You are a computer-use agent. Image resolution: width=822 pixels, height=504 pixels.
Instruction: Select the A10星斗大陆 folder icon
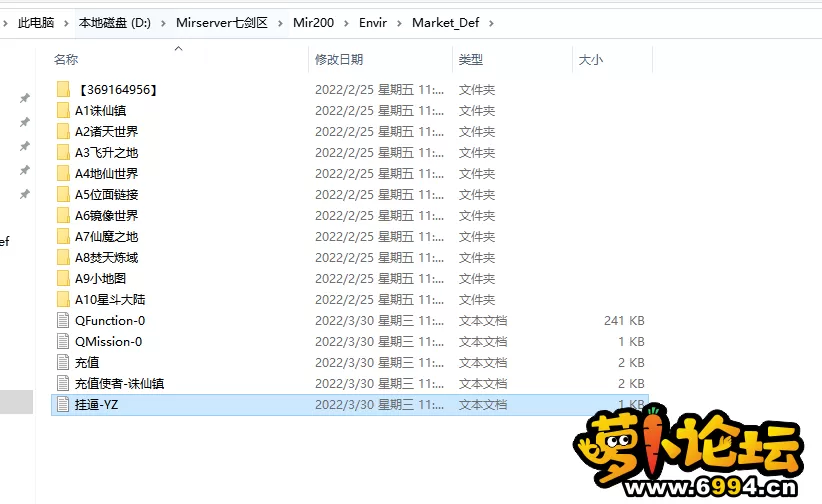[63, 299]
